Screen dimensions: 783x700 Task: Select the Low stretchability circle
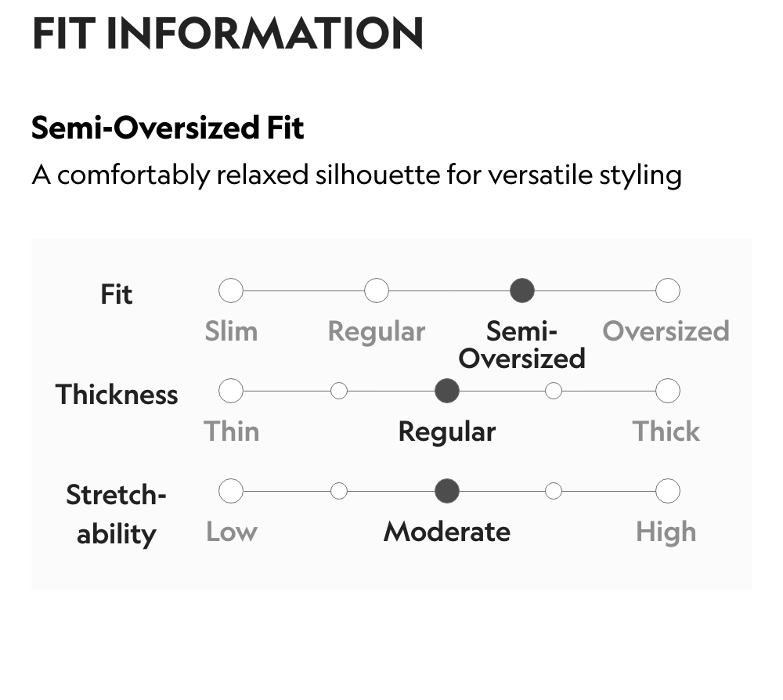tap(231, 492)
